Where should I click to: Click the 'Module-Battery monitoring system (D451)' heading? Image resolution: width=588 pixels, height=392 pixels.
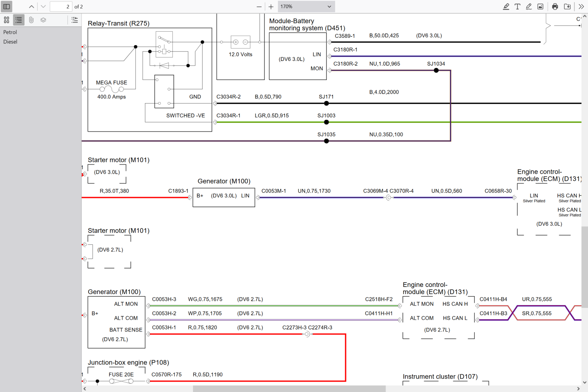point(307,25)
